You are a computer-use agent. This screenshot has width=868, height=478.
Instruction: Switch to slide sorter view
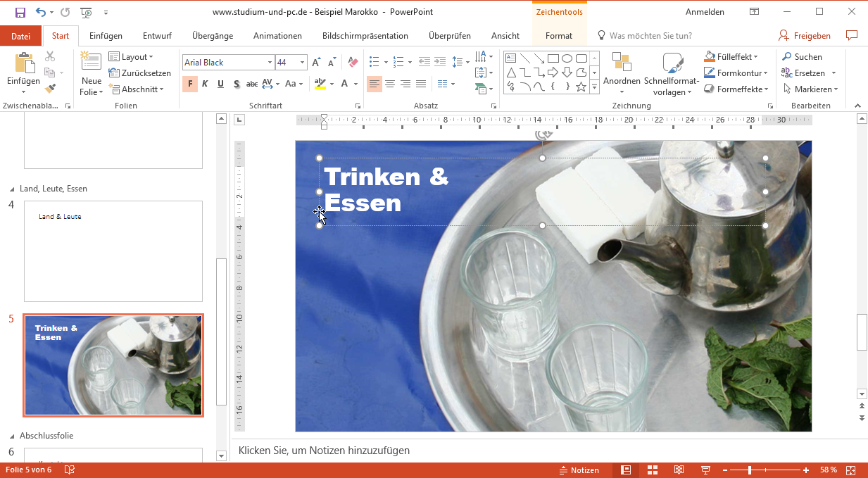click(653, 470)
